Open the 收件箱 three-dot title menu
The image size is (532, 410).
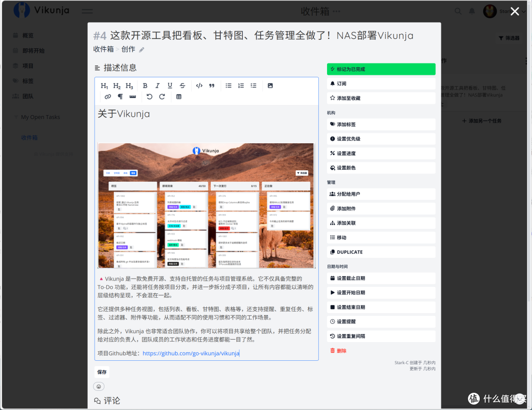pyautogui.click(x=336, y=11)
